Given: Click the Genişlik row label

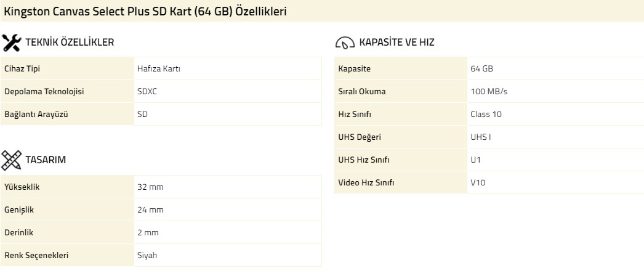Looking at the screenshot, I should (x=19, y=210).
